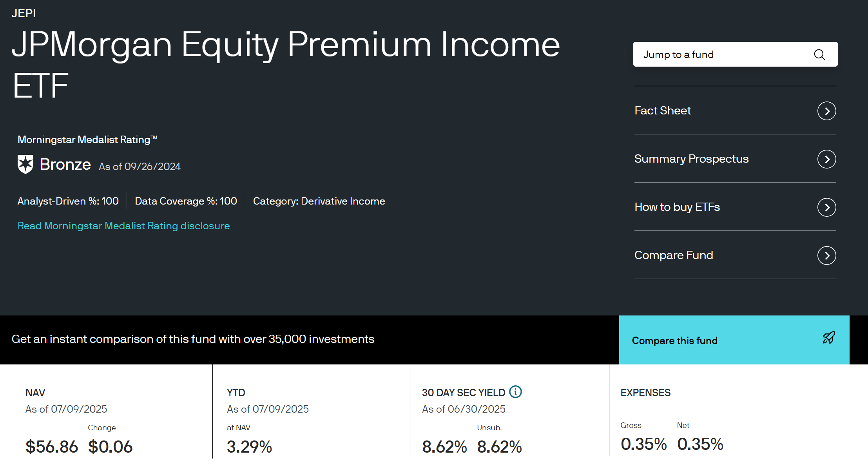Select the Compare Fund text link
The image size is (868, 473).
pyautogui.click(x=674, y=255)
